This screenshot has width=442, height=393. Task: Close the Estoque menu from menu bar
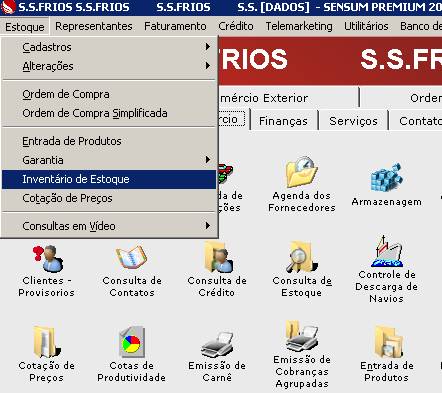(x=25, y=27)
